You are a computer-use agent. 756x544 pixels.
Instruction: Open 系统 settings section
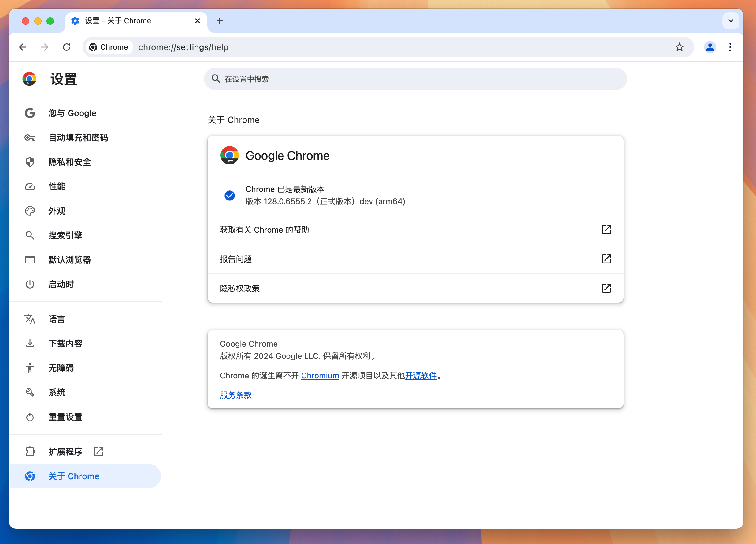[x=85, y=392]
